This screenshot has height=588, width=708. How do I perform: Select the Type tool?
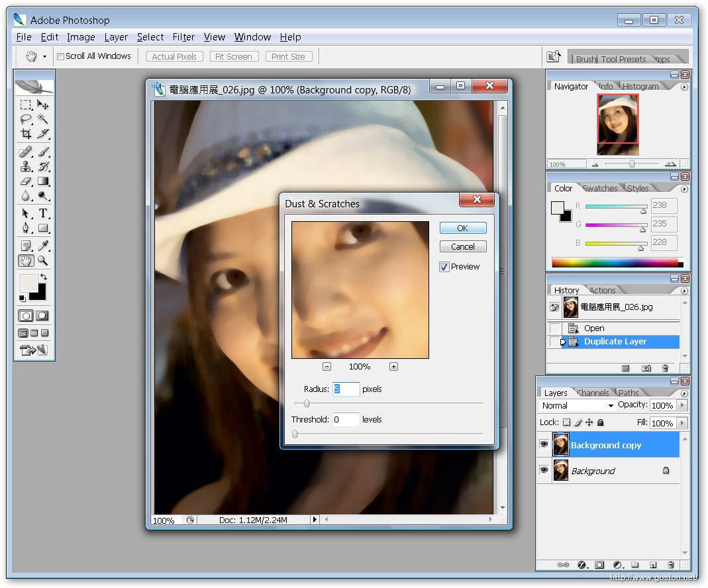point(43,213)
